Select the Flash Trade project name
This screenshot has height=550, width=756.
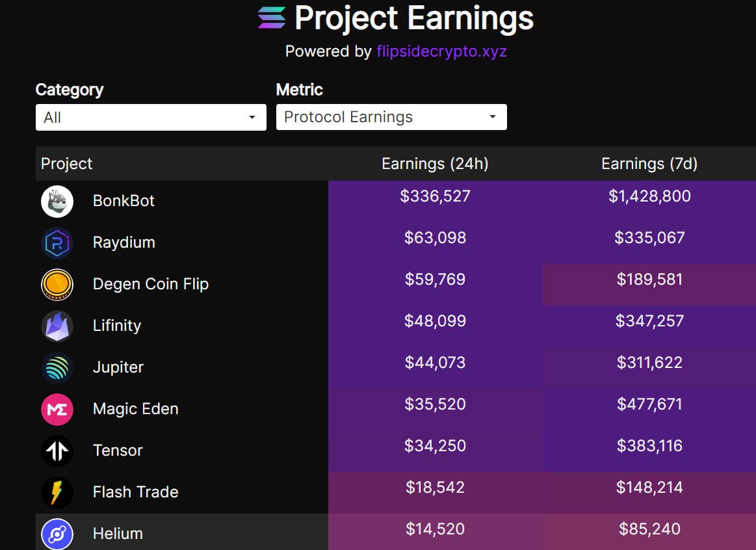point(135,491)
